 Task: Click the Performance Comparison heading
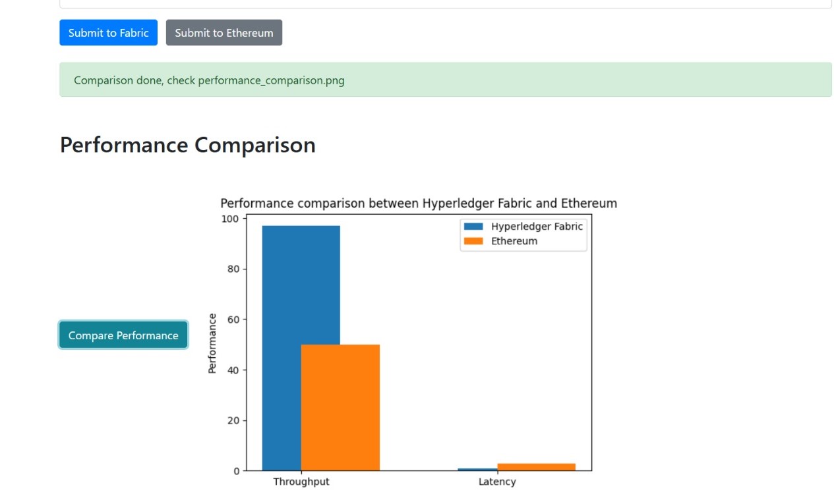pos(187,145)
